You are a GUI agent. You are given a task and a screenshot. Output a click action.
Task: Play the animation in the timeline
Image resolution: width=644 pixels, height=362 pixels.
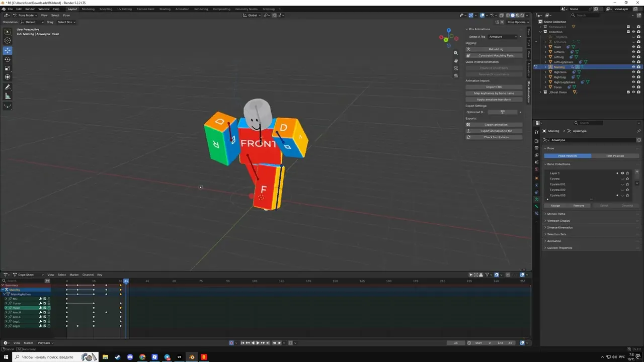point(258,343)
